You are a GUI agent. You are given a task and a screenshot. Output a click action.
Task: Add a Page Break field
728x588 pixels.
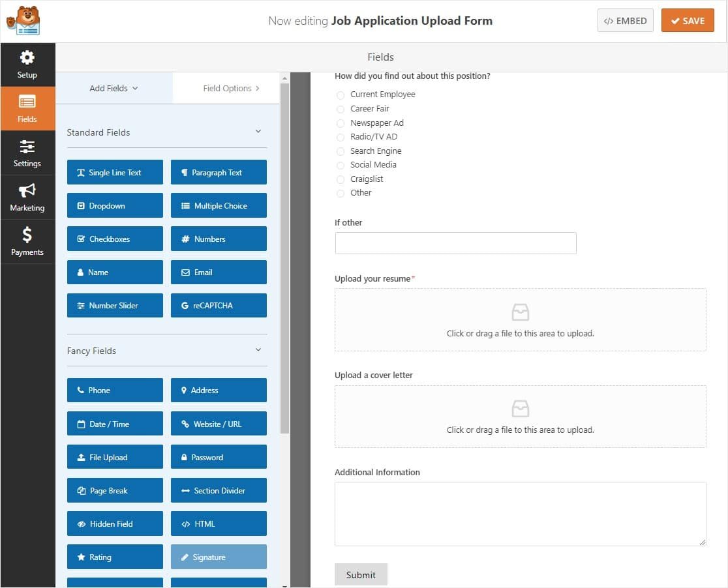(x=115, y=490)
